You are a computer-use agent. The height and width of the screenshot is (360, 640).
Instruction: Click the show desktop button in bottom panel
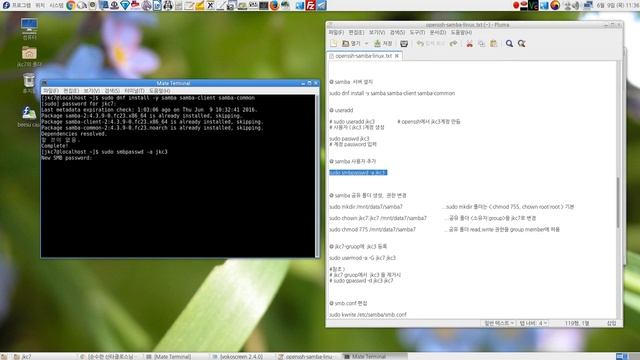tap(4, 356)
